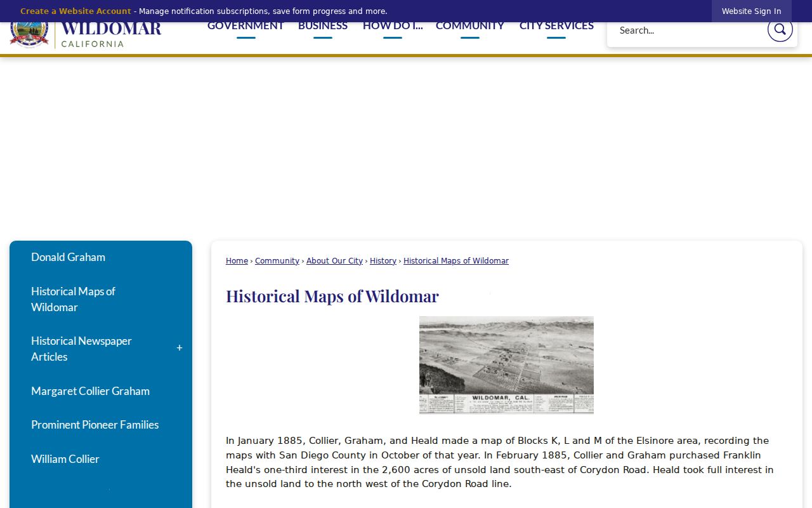
Task: Open the Community breadcrumb link
Action: [277, 261]
